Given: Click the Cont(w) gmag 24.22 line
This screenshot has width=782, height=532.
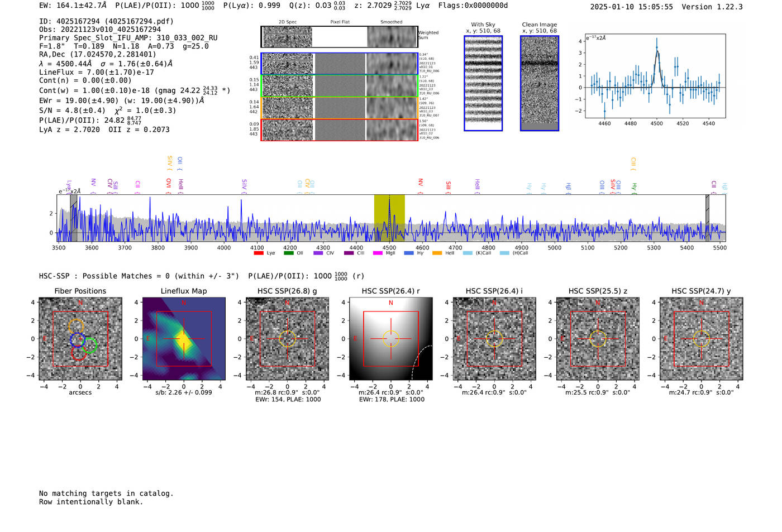Looking at the screenshot, I should point(135,90).
